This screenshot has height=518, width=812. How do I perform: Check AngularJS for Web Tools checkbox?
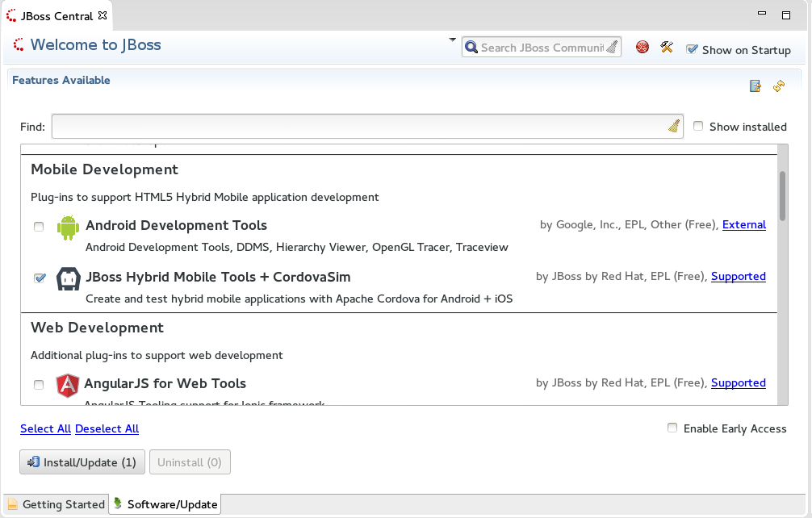39,385
